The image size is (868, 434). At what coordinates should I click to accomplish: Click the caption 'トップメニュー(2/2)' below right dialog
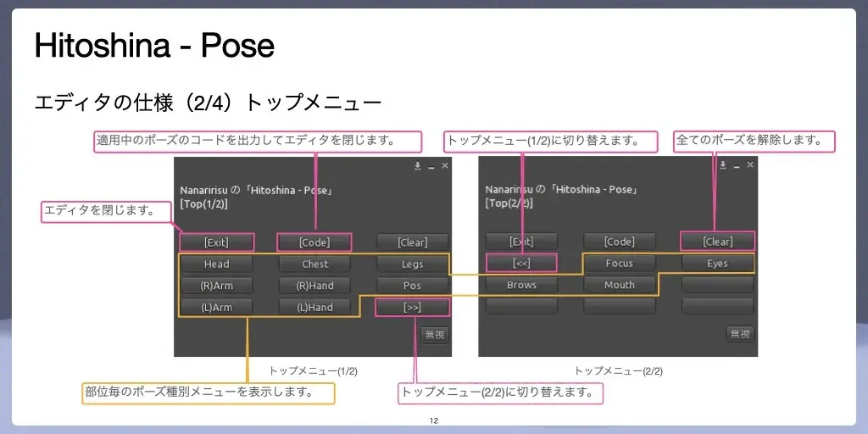coord(618,371)
